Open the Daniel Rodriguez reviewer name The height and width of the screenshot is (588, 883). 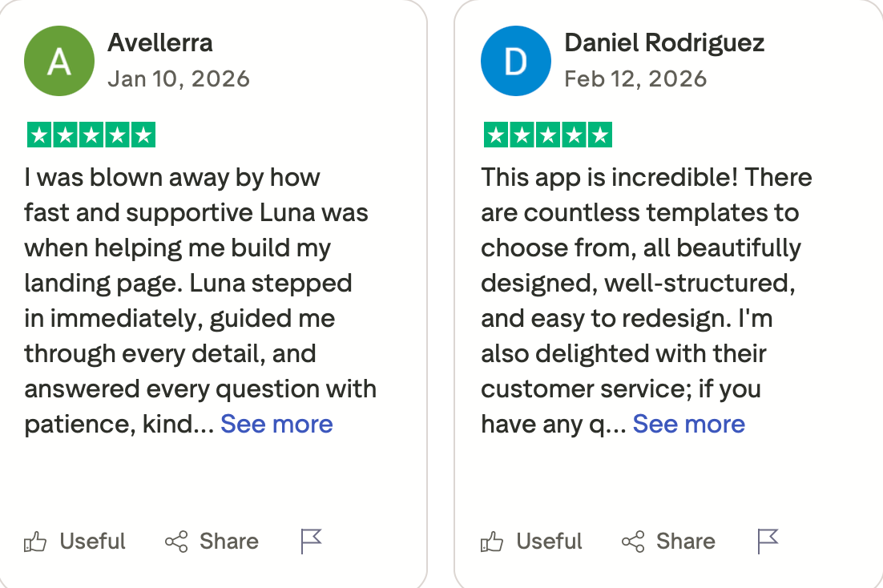tap(664, 42)
